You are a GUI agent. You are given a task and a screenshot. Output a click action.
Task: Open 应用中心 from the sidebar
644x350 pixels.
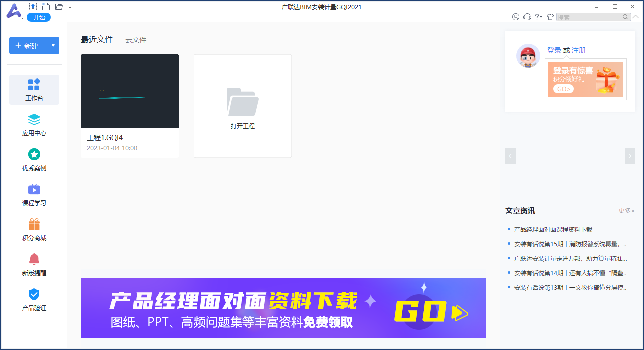tap(34, 124)
